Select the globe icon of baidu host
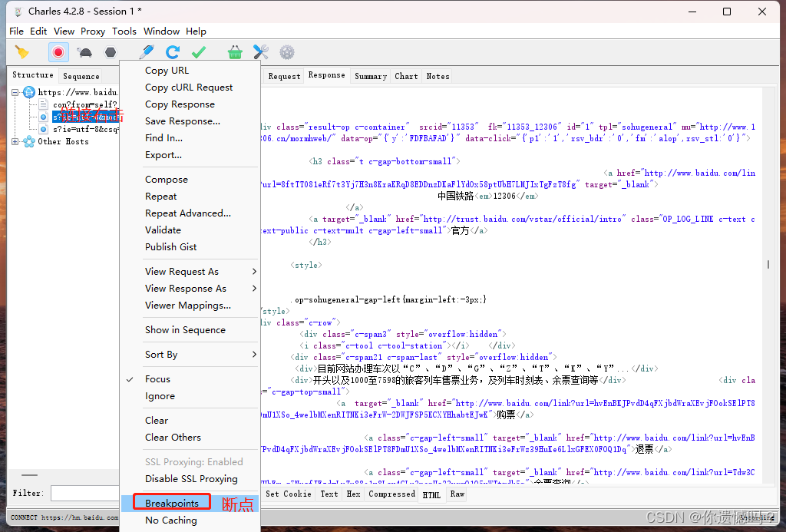This screenshot has width=786, height=532. [x=29, y=92]
